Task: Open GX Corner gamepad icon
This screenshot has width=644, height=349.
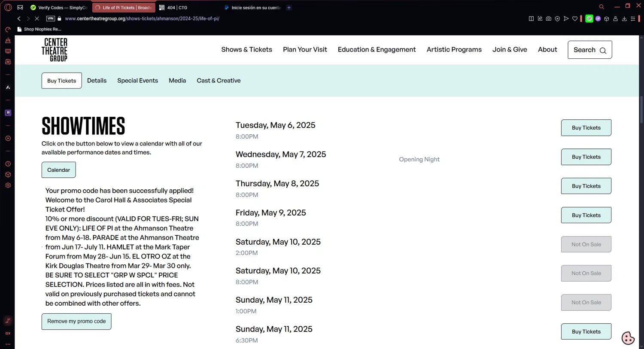Action: [20, 7]
